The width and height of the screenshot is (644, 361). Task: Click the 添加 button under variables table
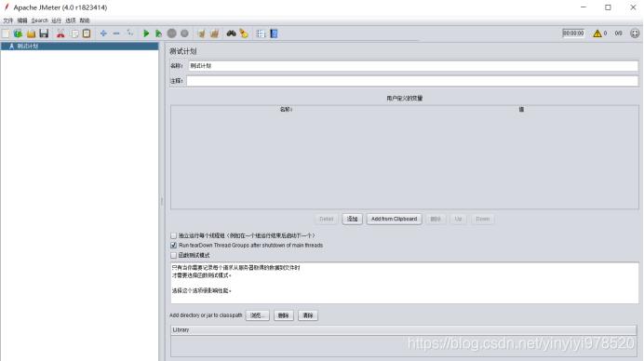point(353,219)
